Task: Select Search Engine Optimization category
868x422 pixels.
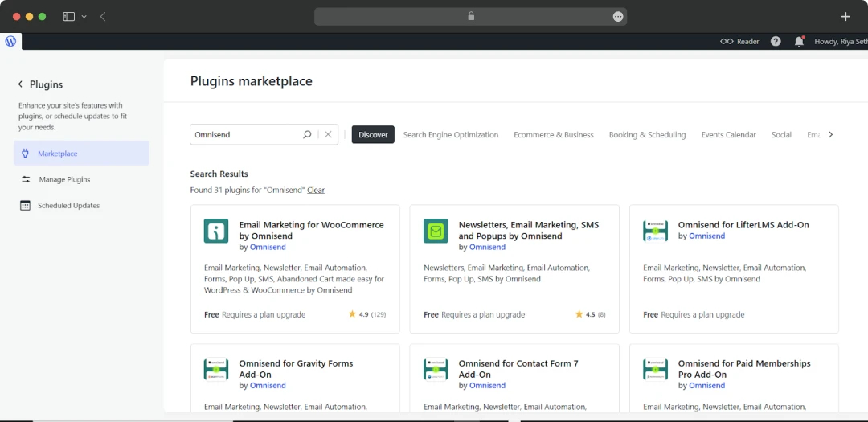Action: click(451, 134)
